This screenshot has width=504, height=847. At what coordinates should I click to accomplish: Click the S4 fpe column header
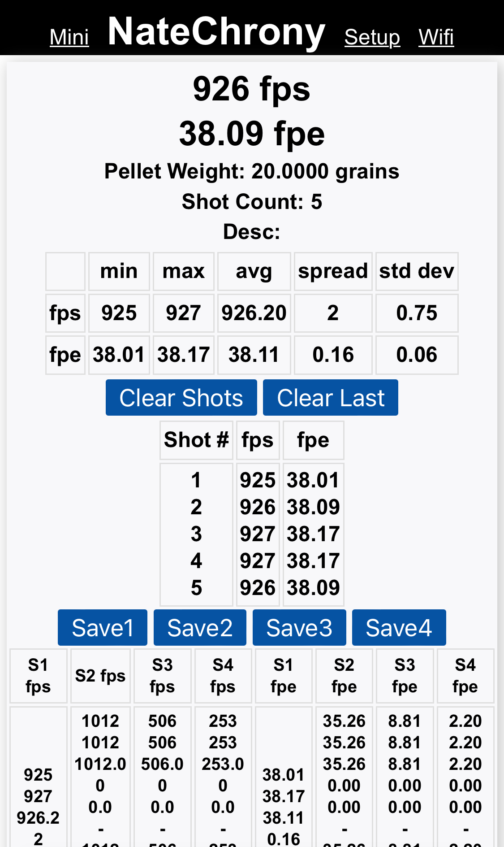pos(465,676)
